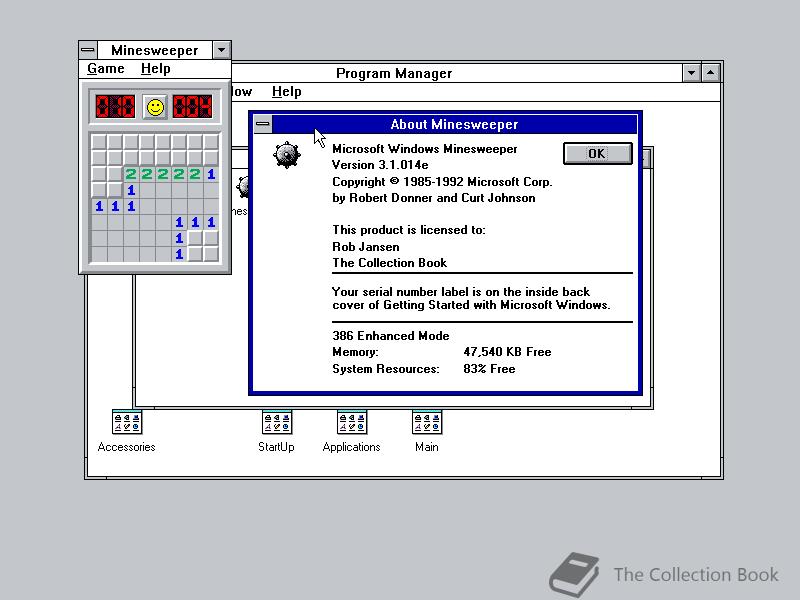
Task: Click the "Main" group label
Action: [x=427, y=447]
